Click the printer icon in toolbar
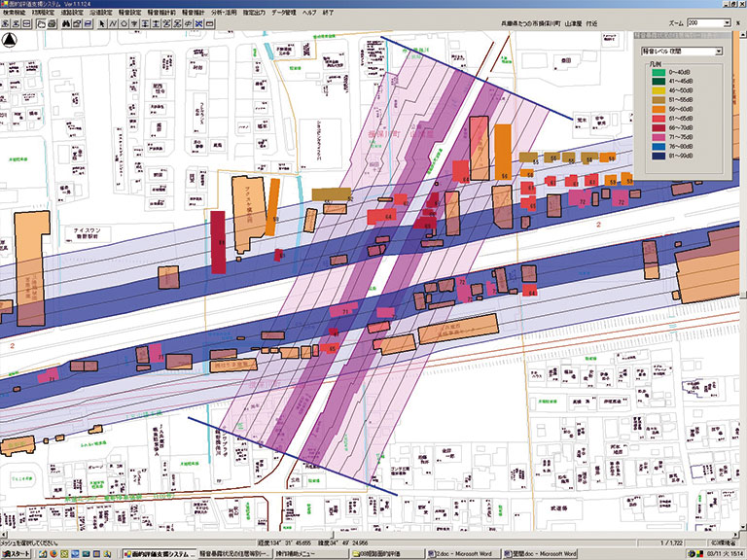Viewport: 747px width, 560px height. coord(51,24)
